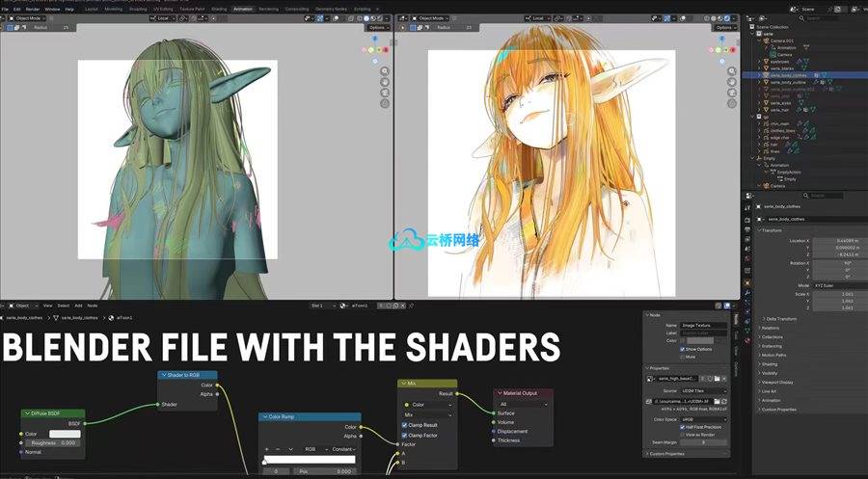Open the Add menu in node editor
The height and width of the screenshot is (479, 868).
[x=78, y=306]
